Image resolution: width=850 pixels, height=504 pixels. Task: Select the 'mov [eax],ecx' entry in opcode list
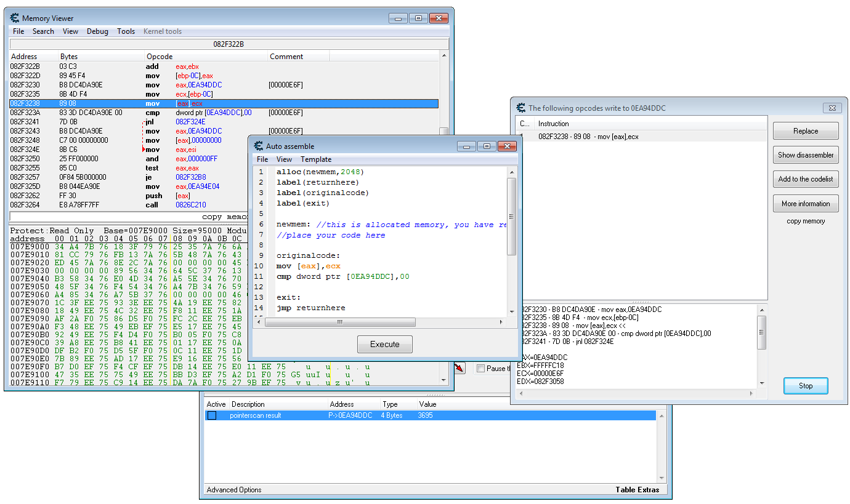coord(588,136)
